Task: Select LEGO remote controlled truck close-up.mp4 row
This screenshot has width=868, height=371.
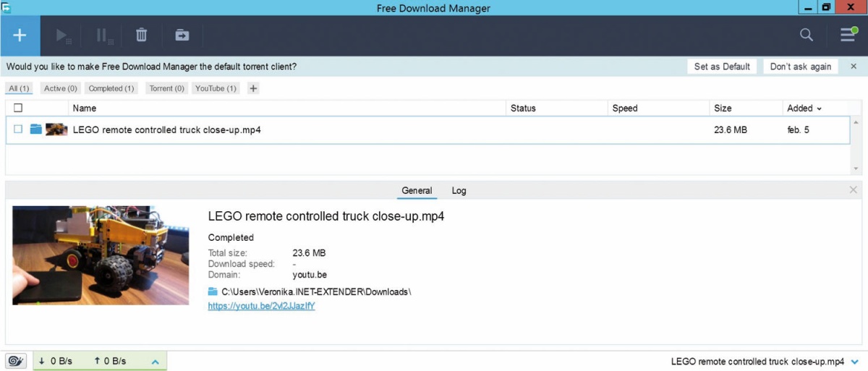Action: (427, 130)
